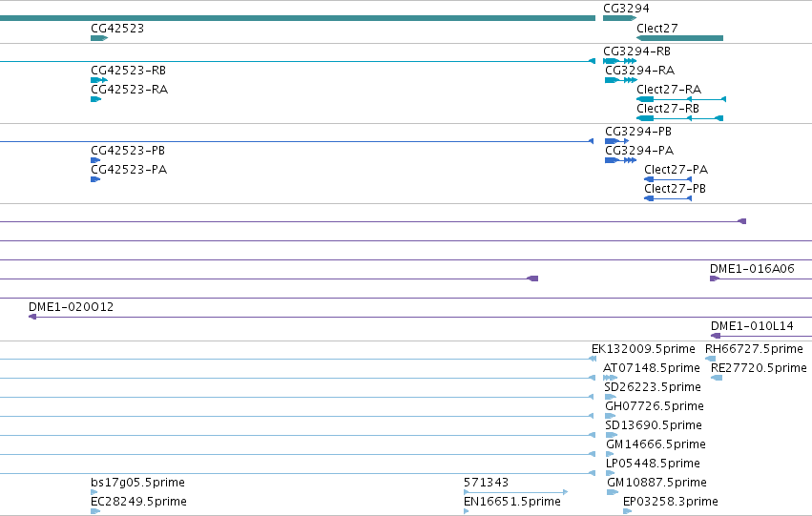Select the Clect27-PA protein label
Image resolution: width=812 pixels, height=516 pixels.
(676, 170)
